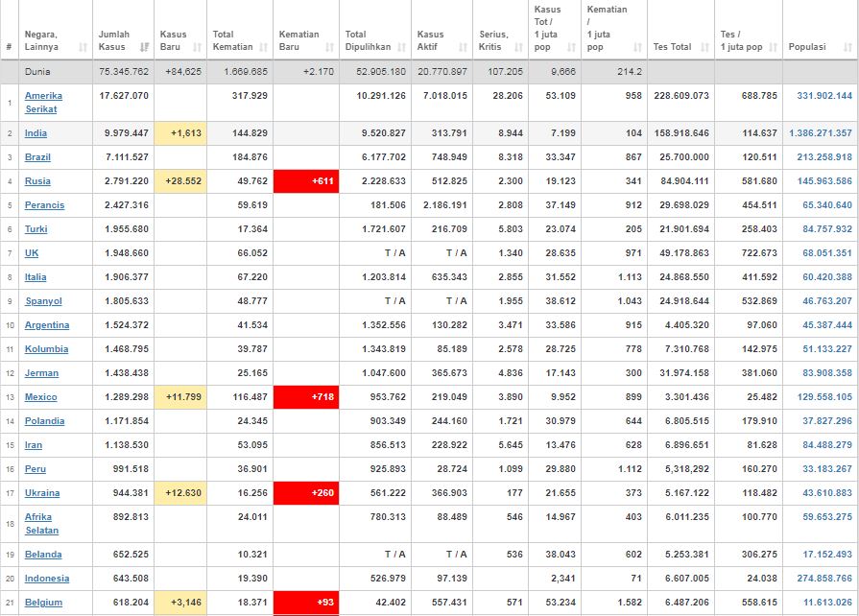This screenshot has height=616, width=859.
Task: Open the Perancis country link
Action: click(44, 205)
